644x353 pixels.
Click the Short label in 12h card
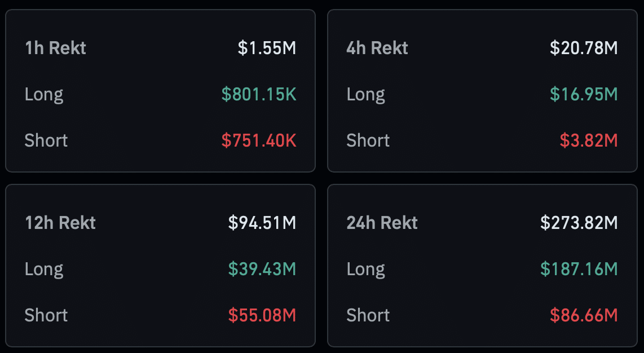(46, 315)
